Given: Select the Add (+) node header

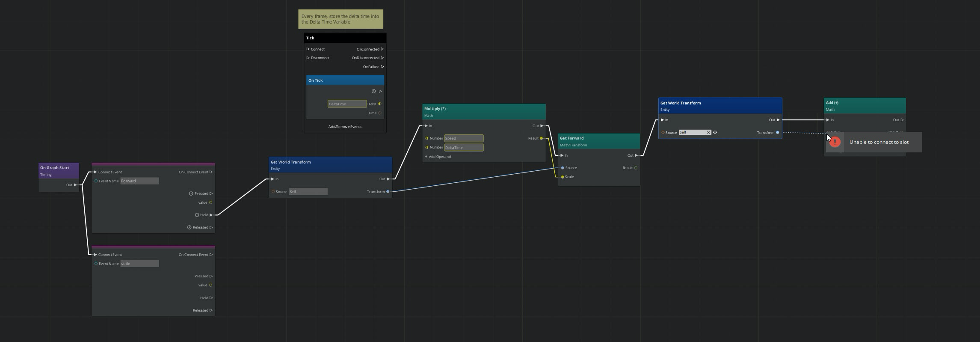Looking at the screenshot, I should click(865, 106).
